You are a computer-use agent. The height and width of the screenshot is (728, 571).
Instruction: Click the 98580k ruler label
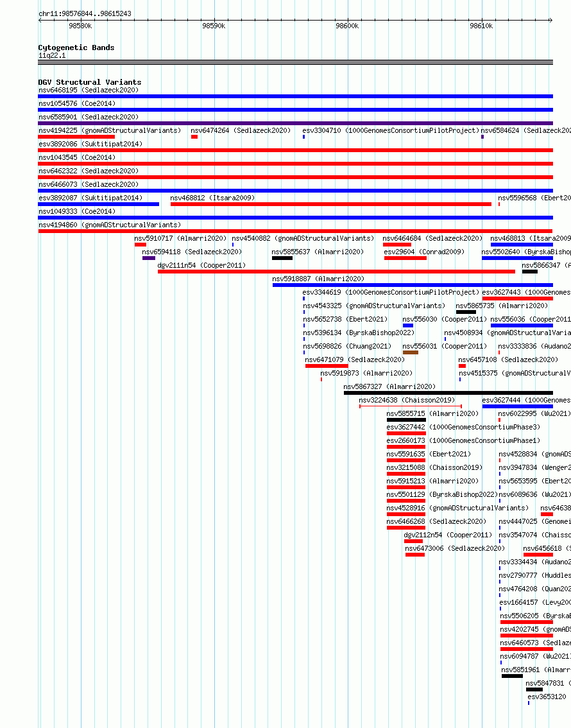tap(80, 26)
